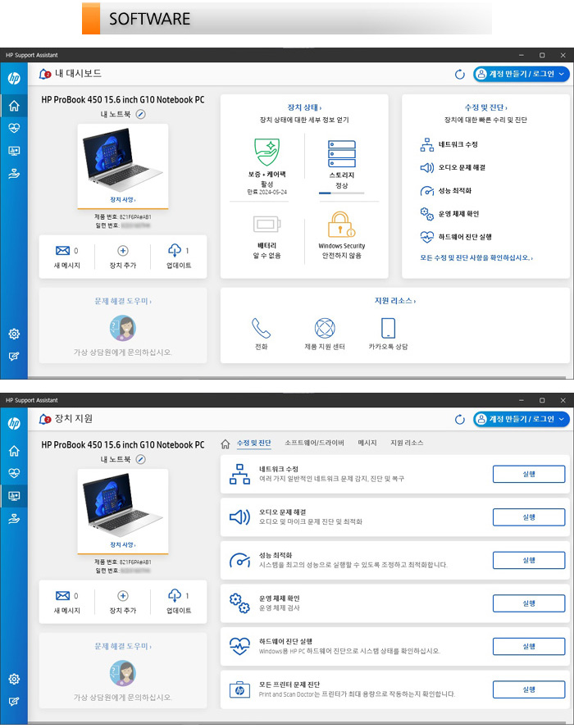Viewport: 574px width, 728px height.
Task: Click the 스토리지 storage icon
Action: (x=341, y=154)
